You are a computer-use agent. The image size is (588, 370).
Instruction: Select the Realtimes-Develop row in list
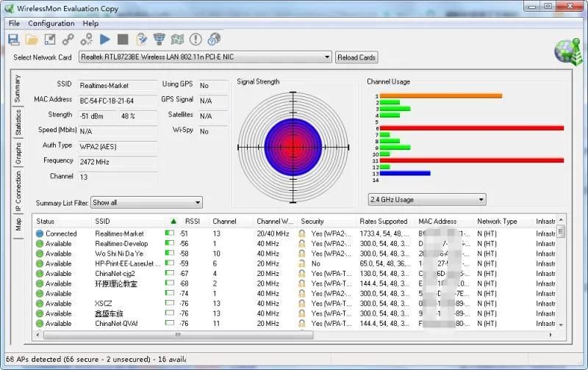[x=295, y=244]
